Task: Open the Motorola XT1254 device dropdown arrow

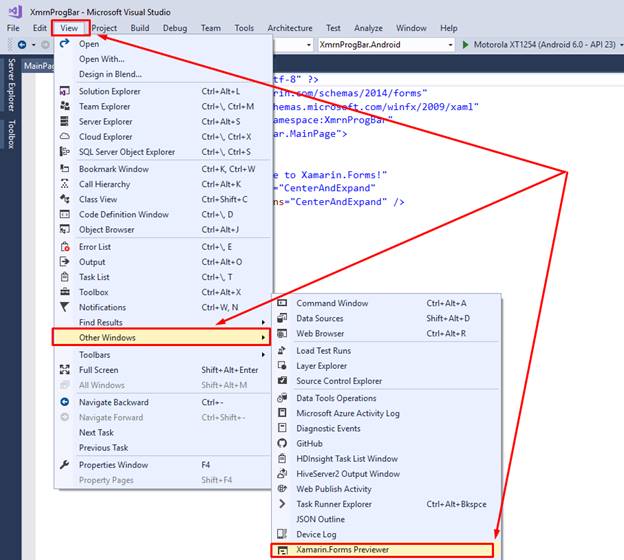Action: pos(621,45)
